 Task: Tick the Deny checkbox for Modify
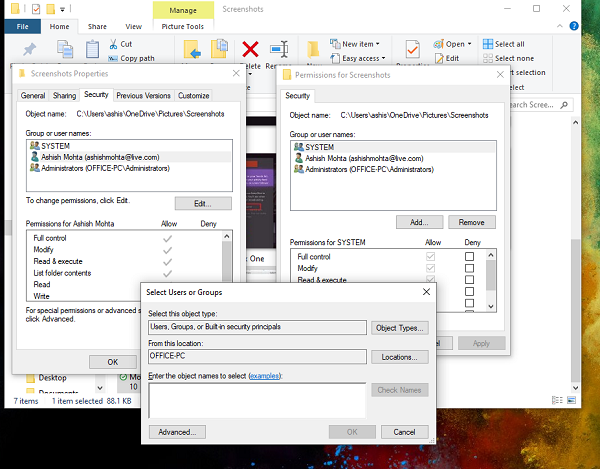(x=470, y=269)
